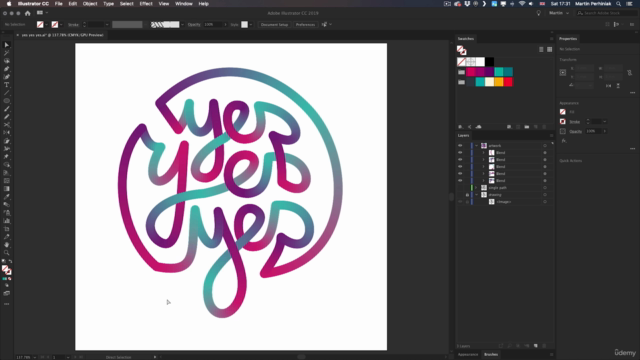Image resolution: width=640 pixels, height=360 pixels.
Task: Select the Paintbrush tool
Action: [x=7, y=109]
